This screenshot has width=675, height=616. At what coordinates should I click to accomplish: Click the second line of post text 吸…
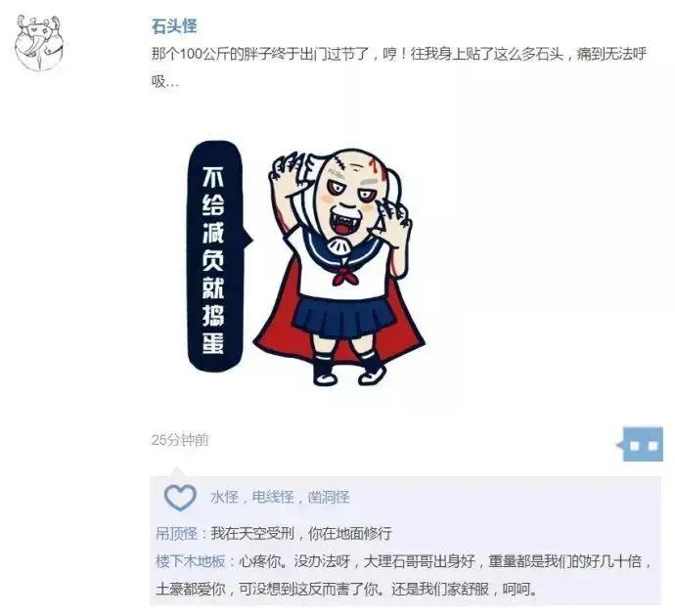point(165,82)
